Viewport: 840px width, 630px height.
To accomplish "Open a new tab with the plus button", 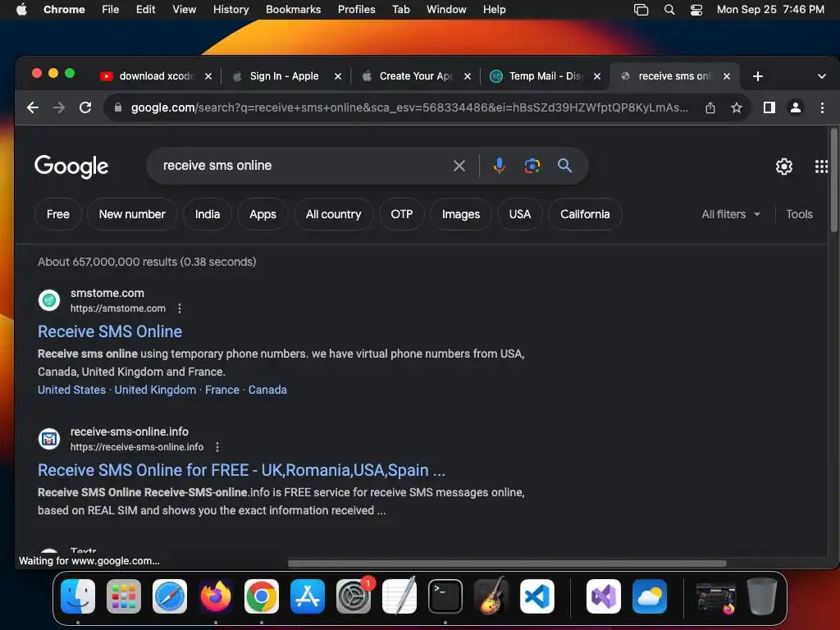I will point(757,76).
